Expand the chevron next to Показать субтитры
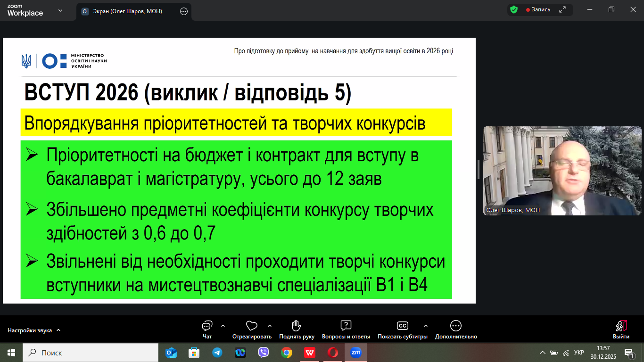The height and width of the screenshot is (362, 644). pos(426,326)
